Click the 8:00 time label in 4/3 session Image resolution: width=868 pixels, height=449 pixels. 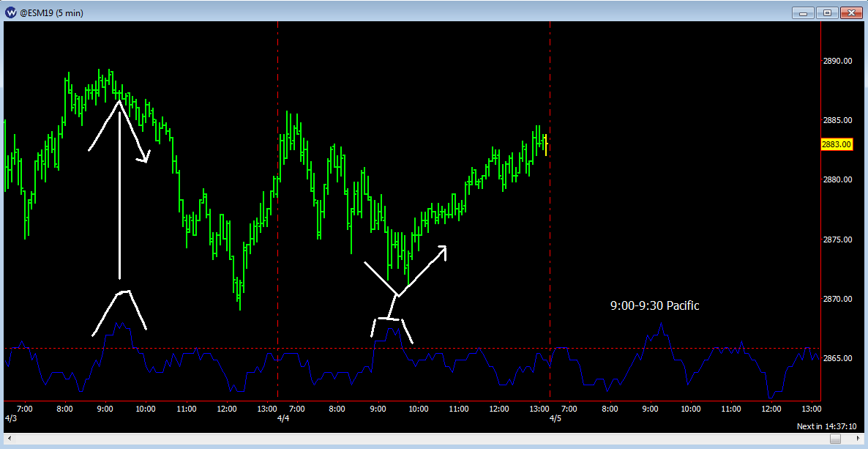pos(64,409)
